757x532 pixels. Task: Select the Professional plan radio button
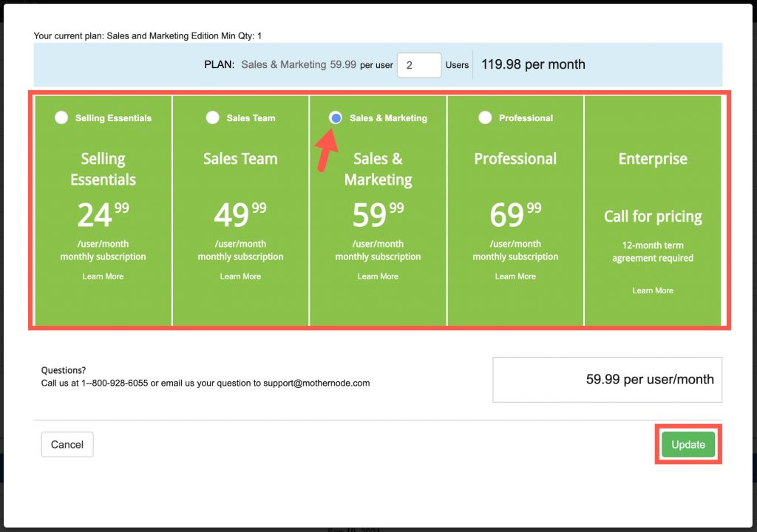485,117
